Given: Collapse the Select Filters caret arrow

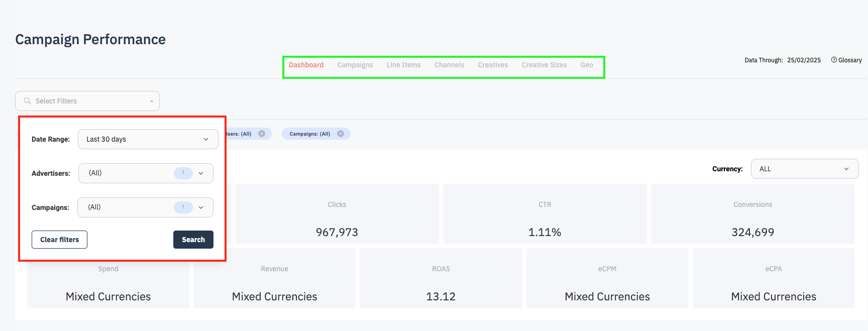Looking at the screenshot, I should tap(151, 101).
